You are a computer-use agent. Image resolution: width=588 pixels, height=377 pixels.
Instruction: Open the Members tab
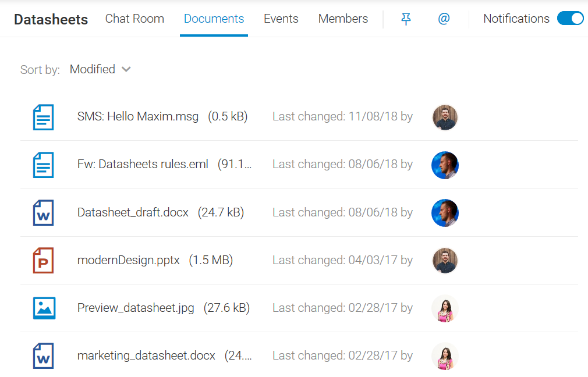click(x=343, y=19)
